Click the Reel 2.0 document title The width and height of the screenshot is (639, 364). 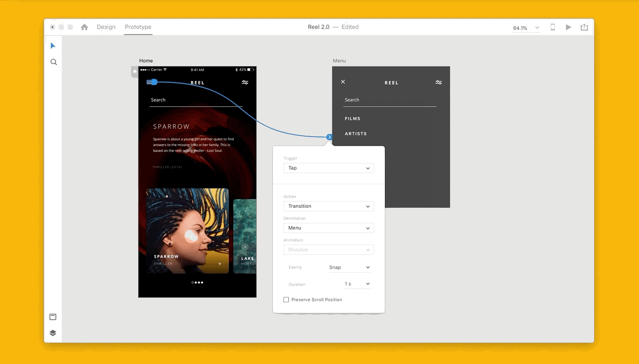coord(319,27)
